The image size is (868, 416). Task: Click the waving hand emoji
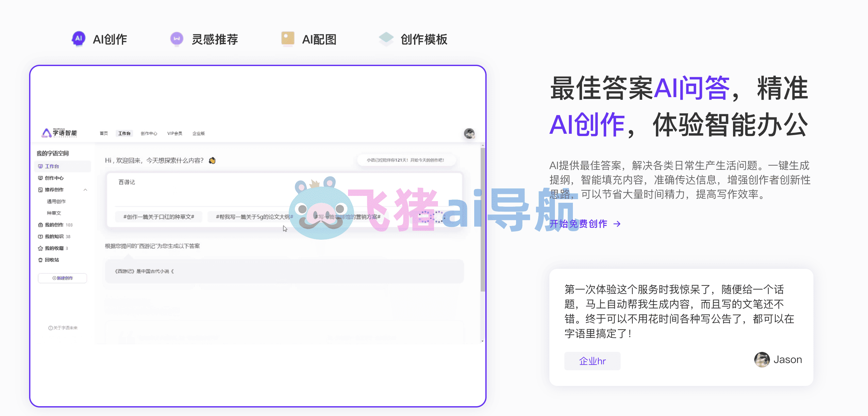tap(212, 161)
